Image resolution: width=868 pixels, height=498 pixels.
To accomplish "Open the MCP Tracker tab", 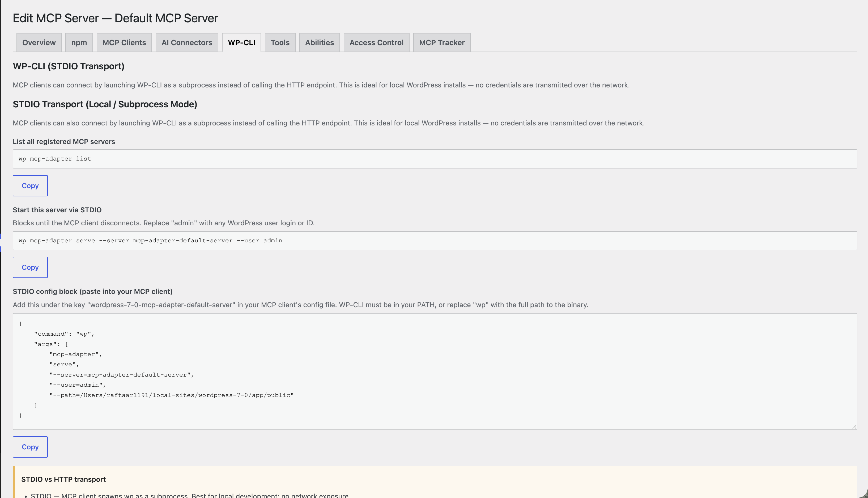I will point(442,43).
